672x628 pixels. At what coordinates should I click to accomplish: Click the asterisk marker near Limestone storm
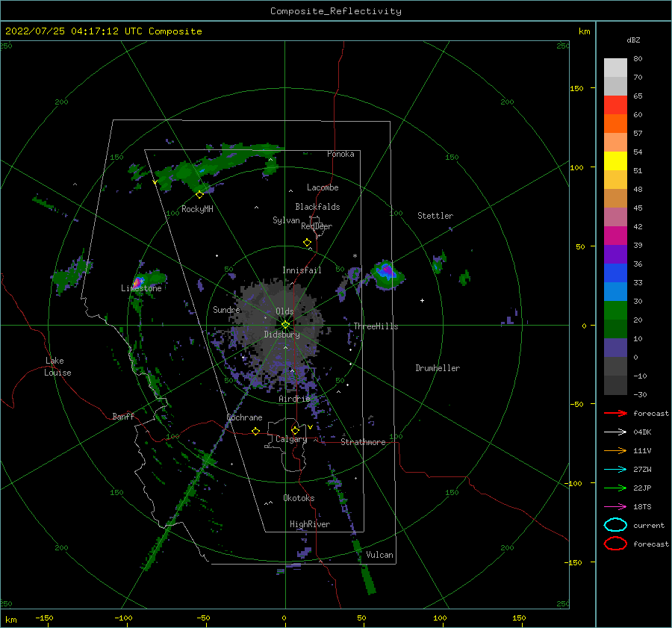(x=141, y=282)
